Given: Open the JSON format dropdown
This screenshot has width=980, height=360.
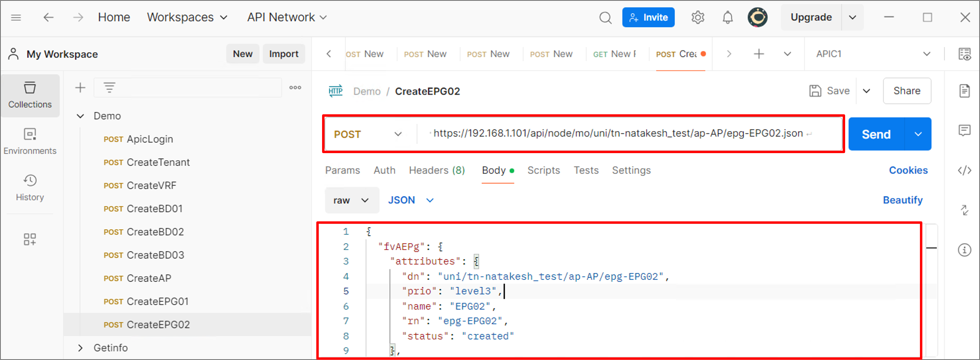Looking at the screenshot, I should point(430,200).
